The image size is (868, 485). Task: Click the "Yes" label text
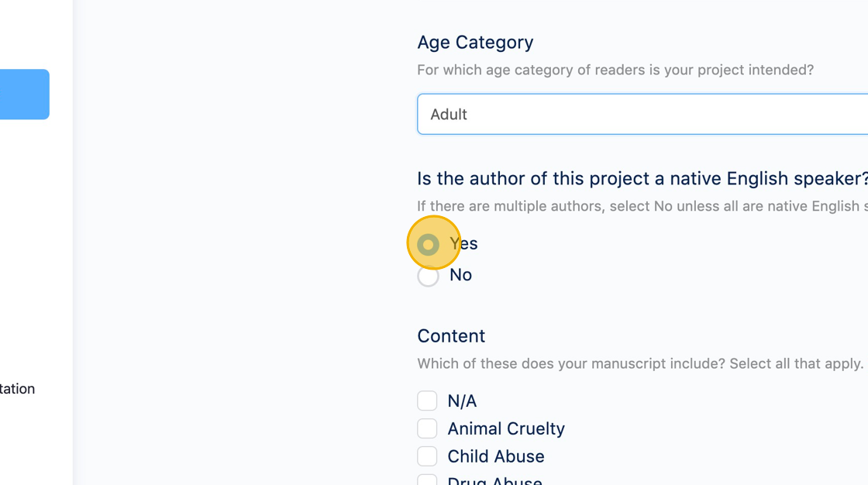coord(464,244)
